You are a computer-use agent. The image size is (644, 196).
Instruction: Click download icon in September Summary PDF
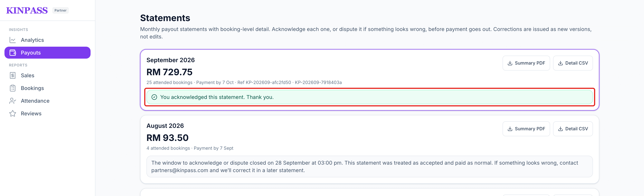[510, 63]
